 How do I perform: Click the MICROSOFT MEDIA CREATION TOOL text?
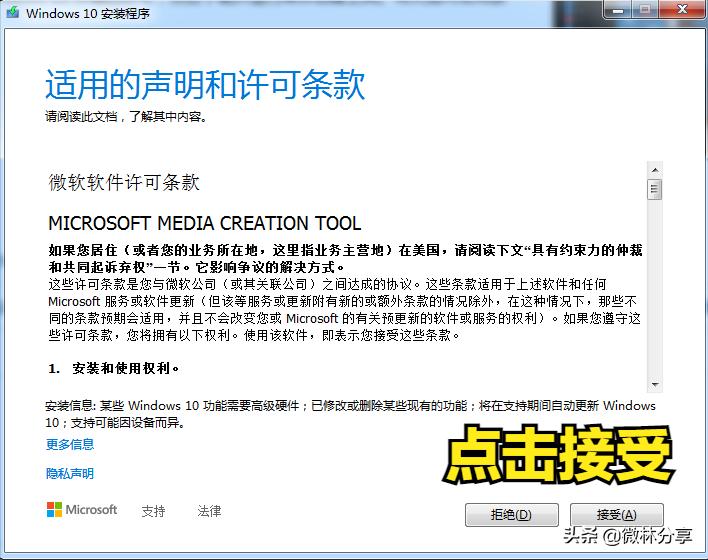205,223
